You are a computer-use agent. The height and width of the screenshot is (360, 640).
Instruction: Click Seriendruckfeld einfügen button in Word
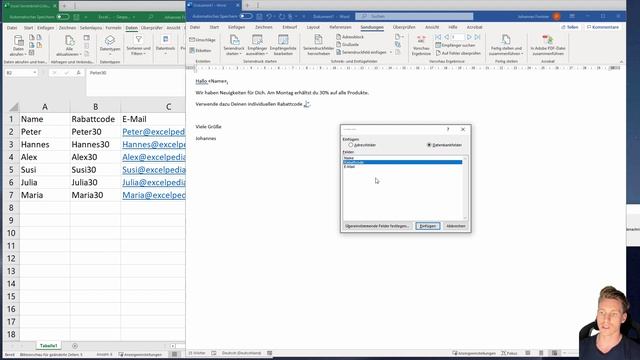pyautogui.click(x=362, y=52)
